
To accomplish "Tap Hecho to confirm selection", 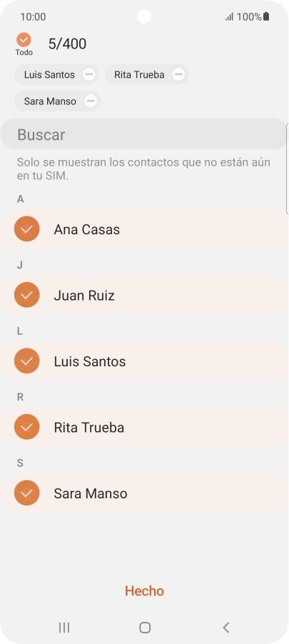I will tap(144, 591).
